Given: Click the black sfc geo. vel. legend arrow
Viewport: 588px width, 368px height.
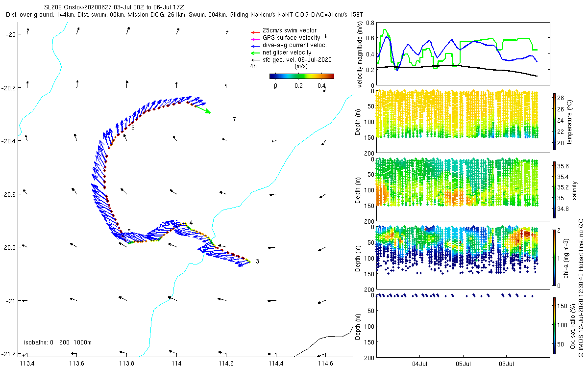Looking at the screenshot, I should (254, 60).
